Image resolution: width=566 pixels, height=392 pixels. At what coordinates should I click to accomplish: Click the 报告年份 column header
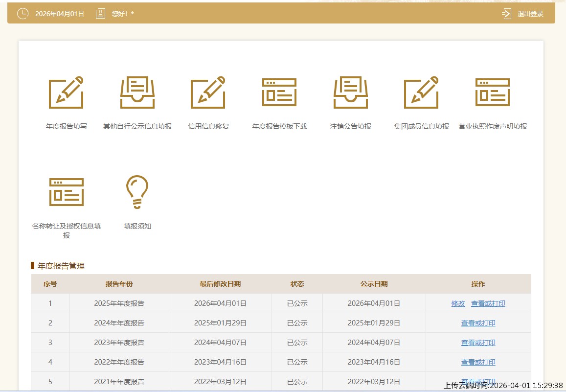(119, 284)
